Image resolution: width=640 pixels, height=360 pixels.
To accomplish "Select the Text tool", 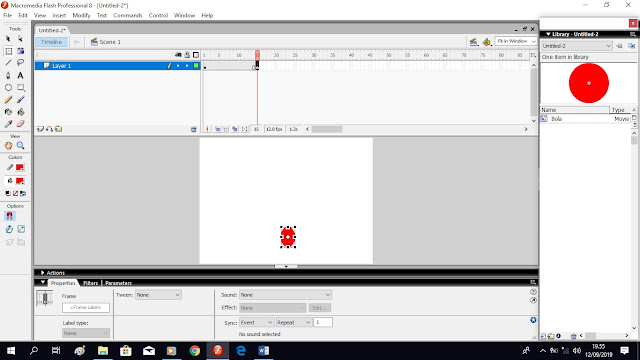I will point(20,75).
